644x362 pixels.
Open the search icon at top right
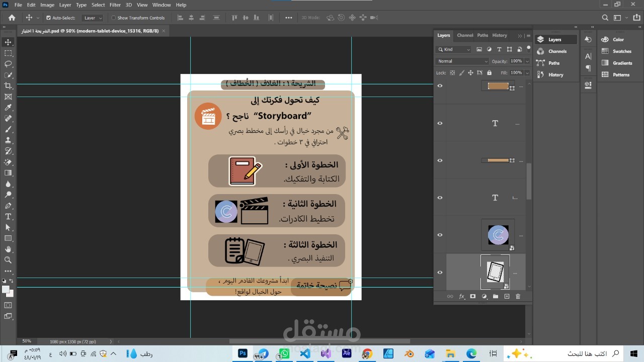point(605,18)
